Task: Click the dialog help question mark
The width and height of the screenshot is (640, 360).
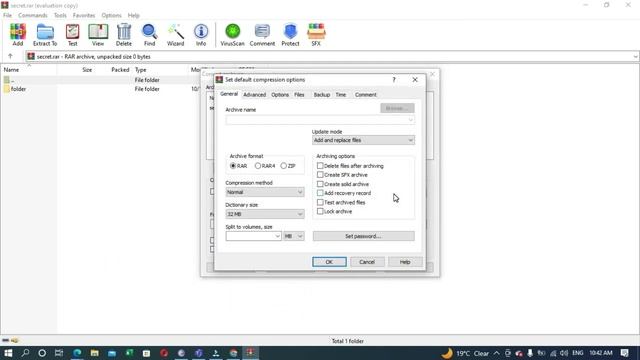Action: 394,80
